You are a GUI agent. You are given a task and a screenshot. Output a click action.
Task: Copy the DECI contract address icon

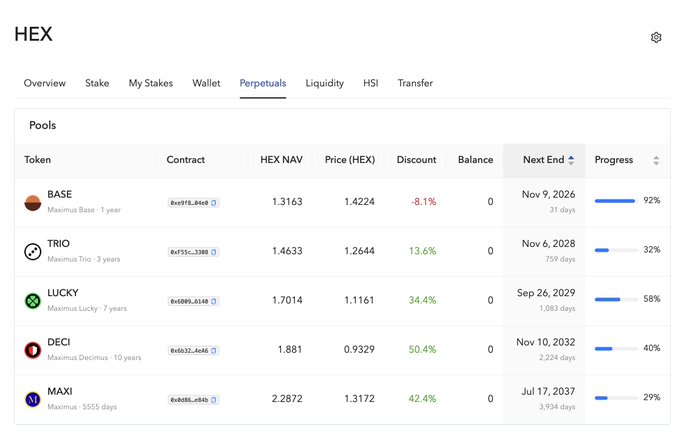[214, 351]
